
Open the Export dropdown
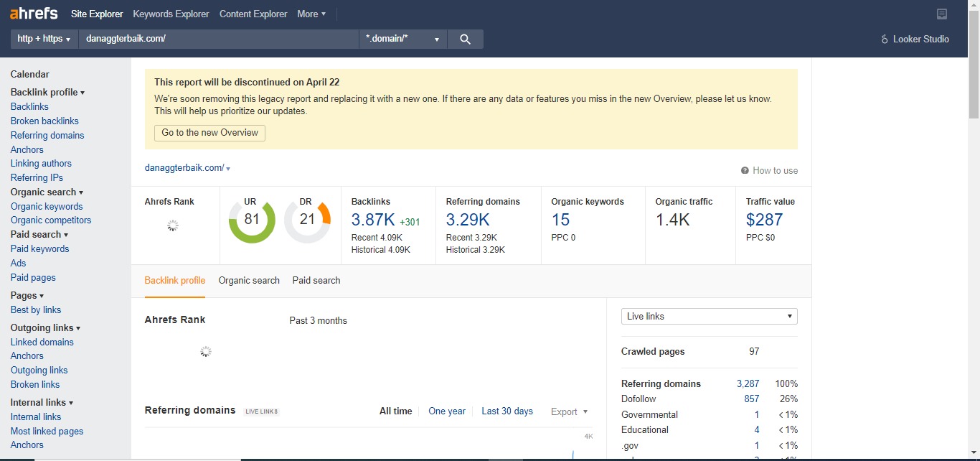(569, 411)
